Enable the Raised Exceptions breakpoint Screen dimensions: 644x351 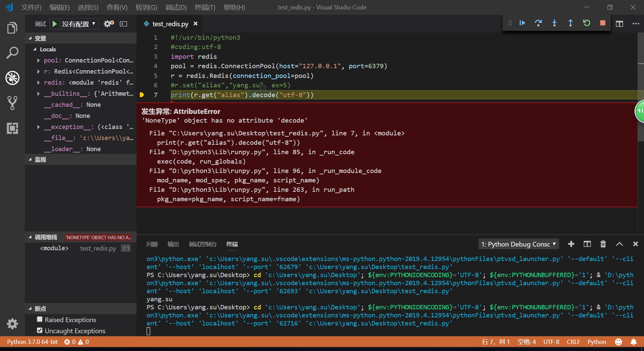coord(40,319)
